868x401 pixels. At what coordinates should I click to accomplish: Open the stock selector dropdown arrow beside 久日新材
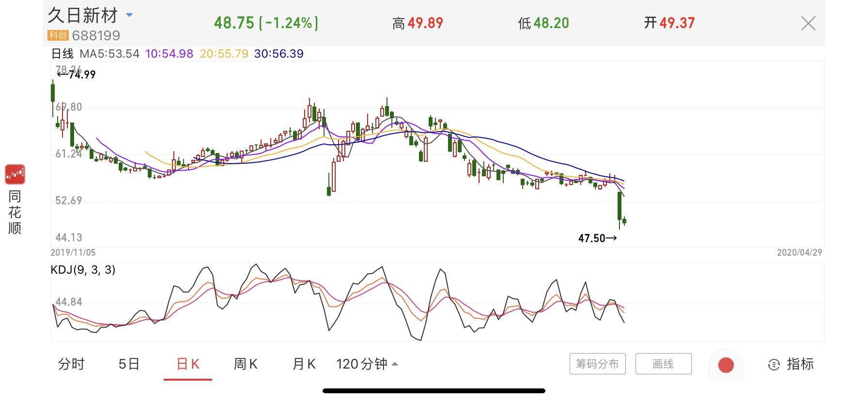click(129, 15)
